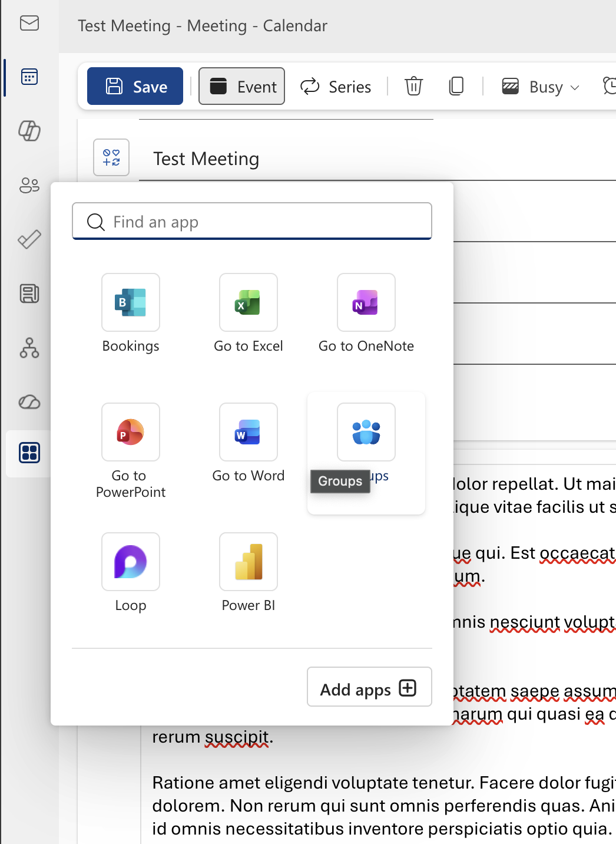Click the magnifier icon in search box
This screenshot has height=844, width=616.
95,222
